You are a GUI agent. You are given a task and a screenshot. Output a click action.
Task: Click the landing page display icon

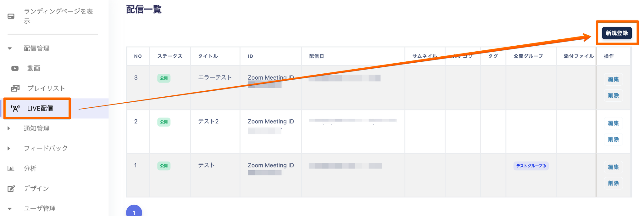[11, 16]
